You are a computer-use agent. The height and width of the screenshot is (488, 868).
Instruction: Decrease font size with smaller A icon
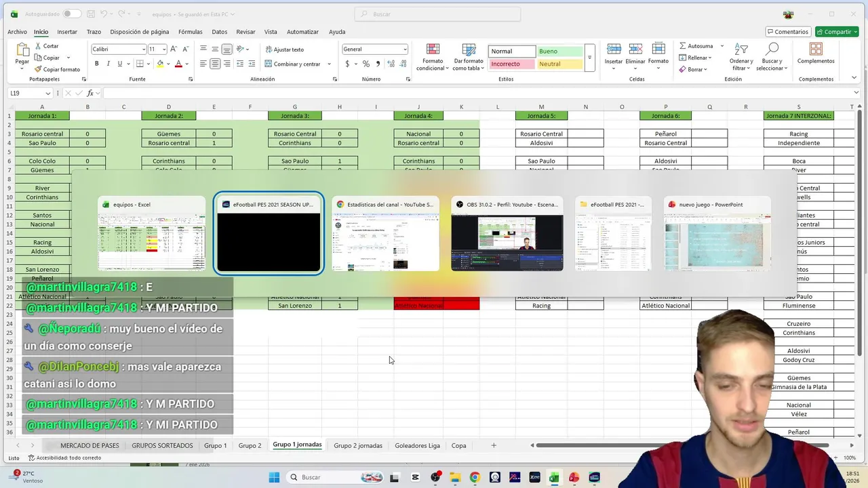(184, 49)
